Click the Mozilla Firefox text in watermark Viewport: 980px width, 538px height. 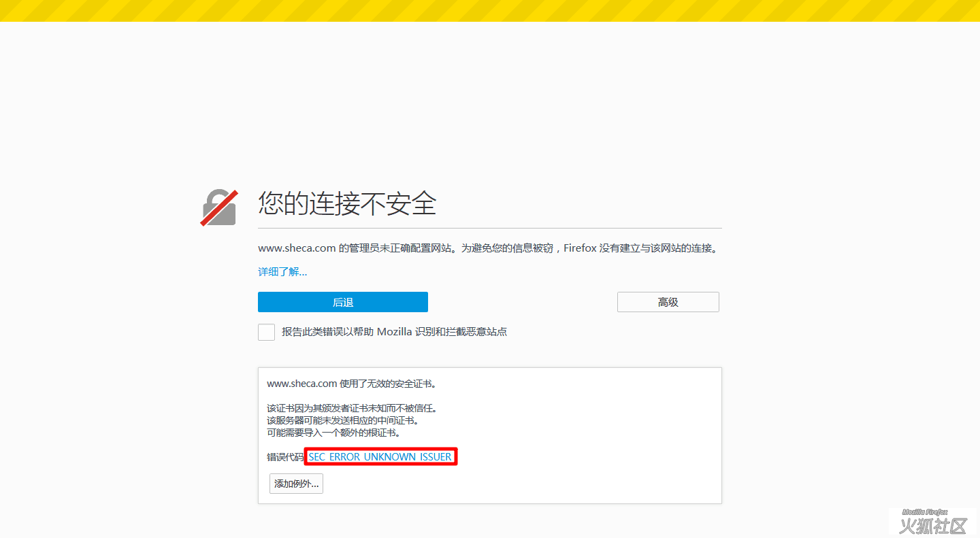coord(925,512)
